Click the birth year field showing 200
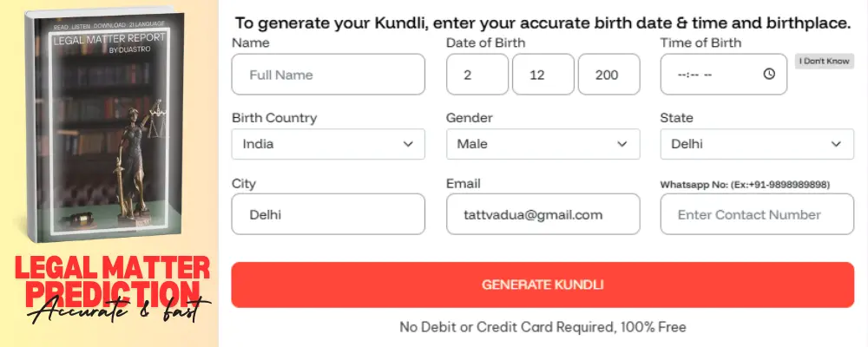 608,75
